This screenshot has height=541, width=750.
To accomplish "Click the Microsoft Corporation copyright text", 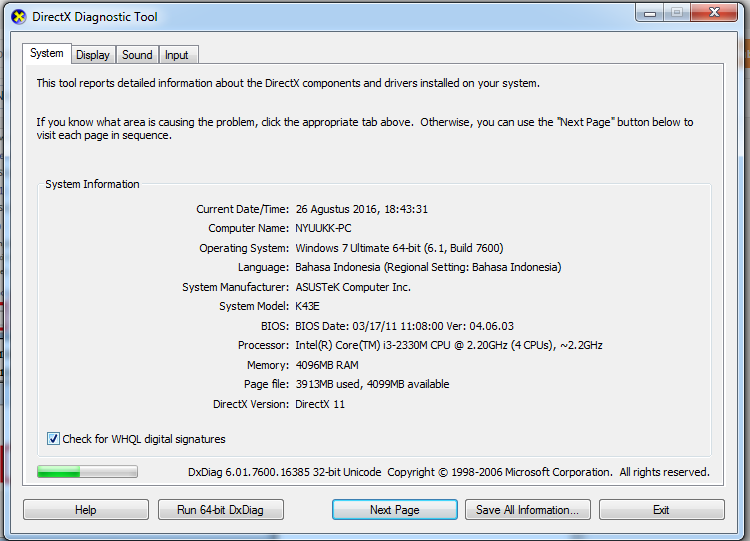I will [x=548, y=472].
